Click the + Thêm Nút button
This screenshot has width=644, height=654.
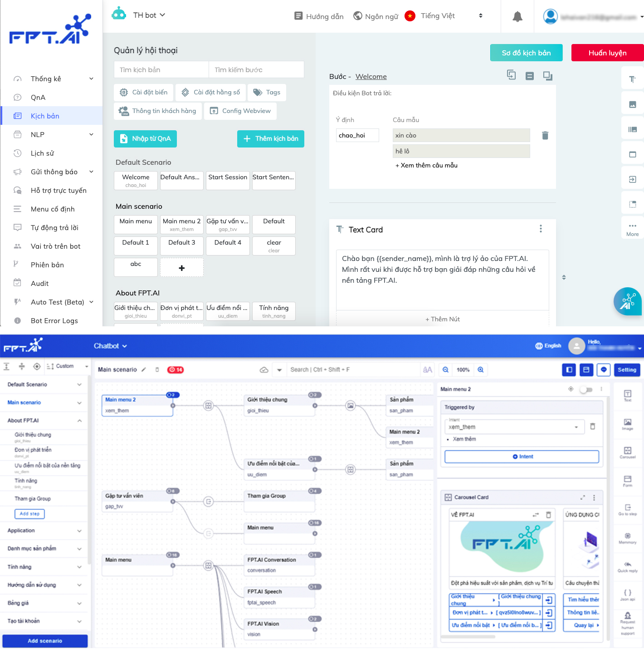[x=443, y=319]
